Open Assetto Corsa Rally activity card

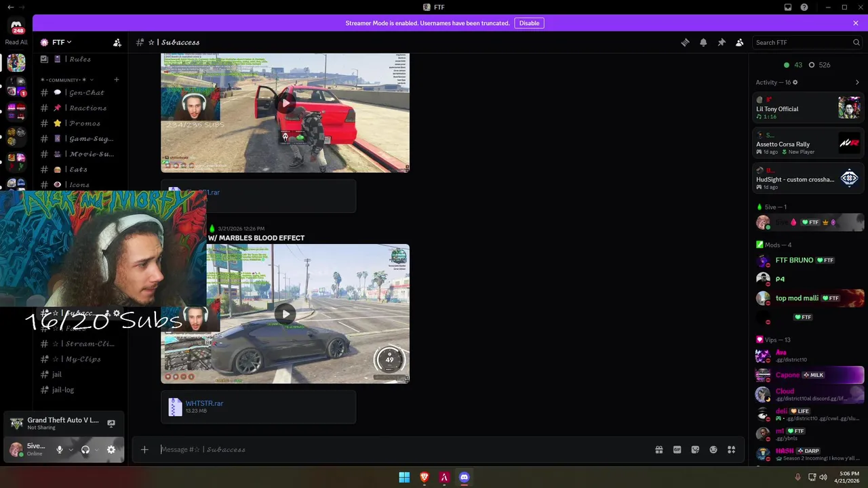coord(808,143)
